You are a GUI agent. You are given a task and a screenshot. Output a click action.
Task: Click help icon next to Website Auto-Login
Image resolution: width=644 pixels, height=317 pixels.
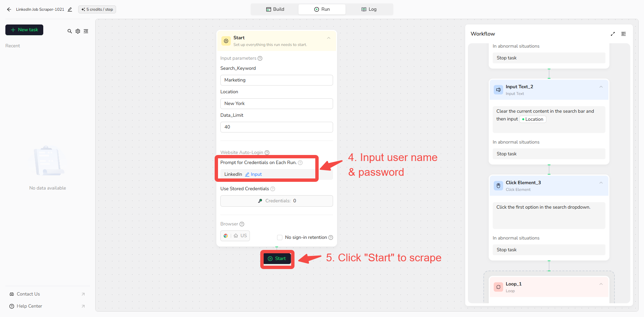click(267, 153)
